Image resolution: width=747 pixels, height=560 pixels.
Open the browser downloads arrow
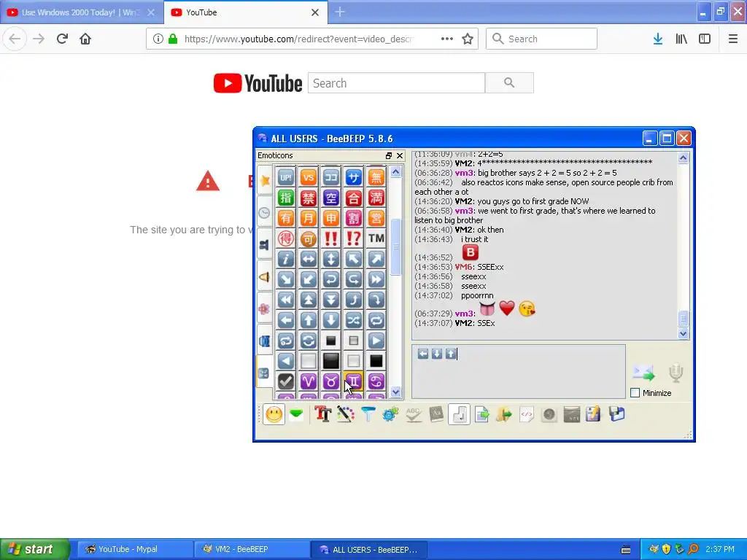click(x=658, y=39)
